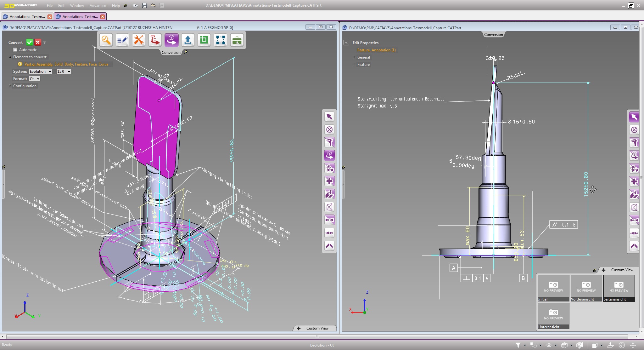Open the Format Ct dropdown
644x350 pixels.
(x=35, y=79)
